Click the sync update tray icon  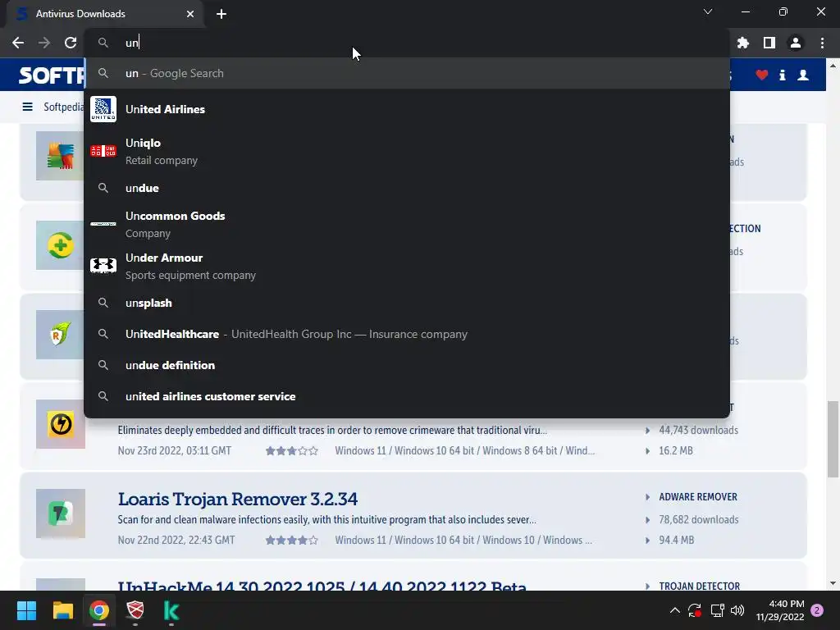(695, 610)
